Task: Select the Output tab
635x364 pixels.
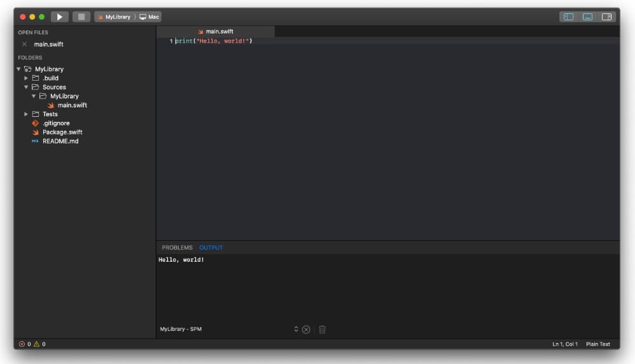Action: pos(211,247)
